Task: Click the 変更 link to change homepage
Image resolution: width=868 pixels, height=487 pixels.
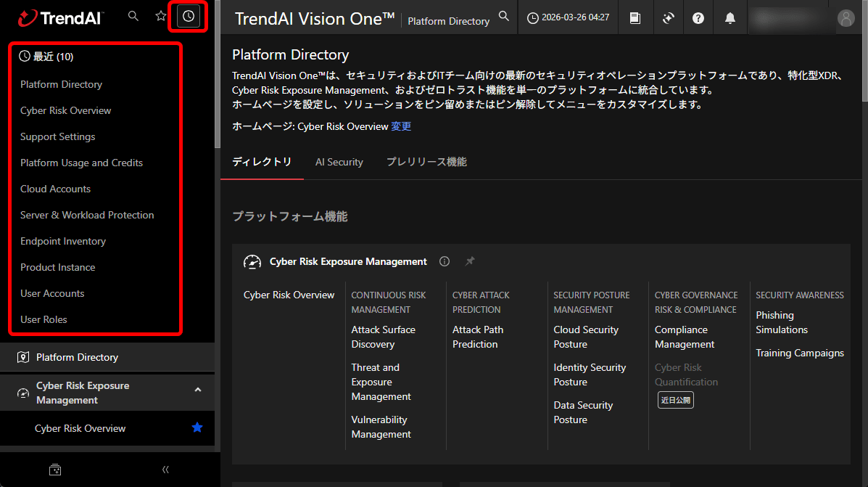Action: pos(401,126)
